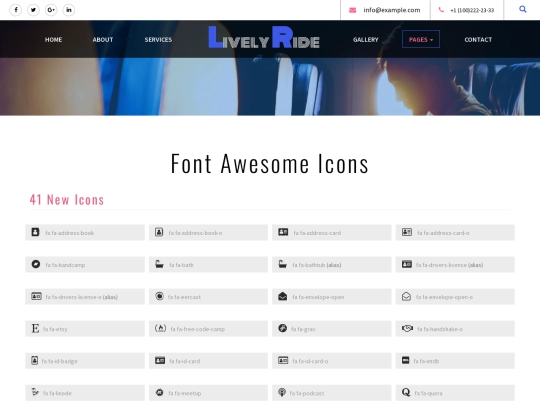The height and width of the screenshot is (405, 540).
Task: Click the fa-drivers-license alias icon
Action: point(407,264)
